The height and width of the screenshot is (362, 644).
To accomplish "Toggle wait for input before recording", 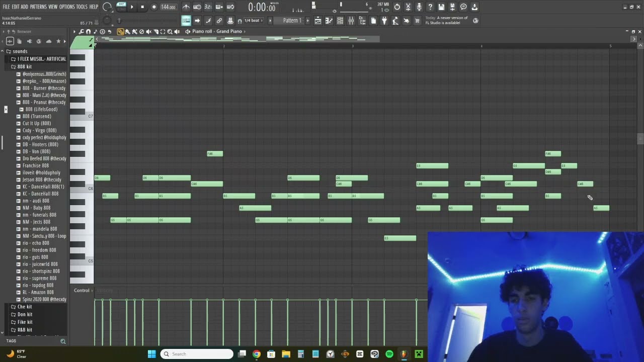I will point(197,7).
